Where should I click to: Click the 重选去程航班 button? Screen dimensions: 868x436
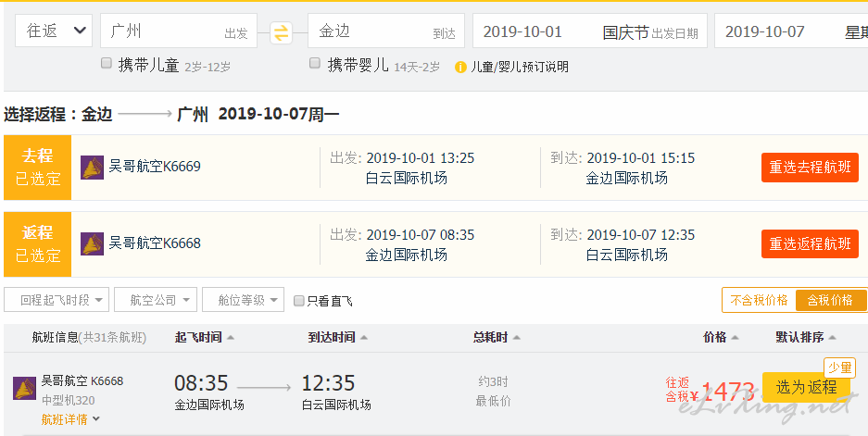810,168
